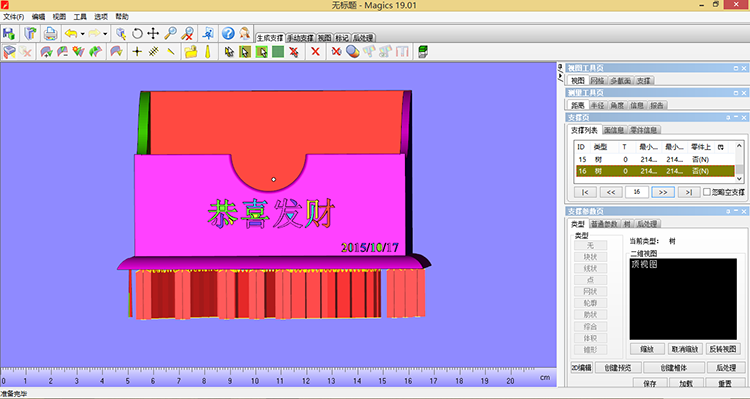
Task: Click the add surface plus icon
Action: (46, 51)
